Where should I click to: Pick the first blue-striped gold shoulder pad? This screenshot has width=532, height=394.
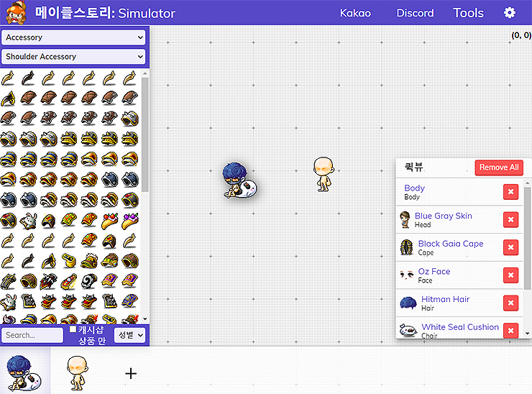coord(8,159)
